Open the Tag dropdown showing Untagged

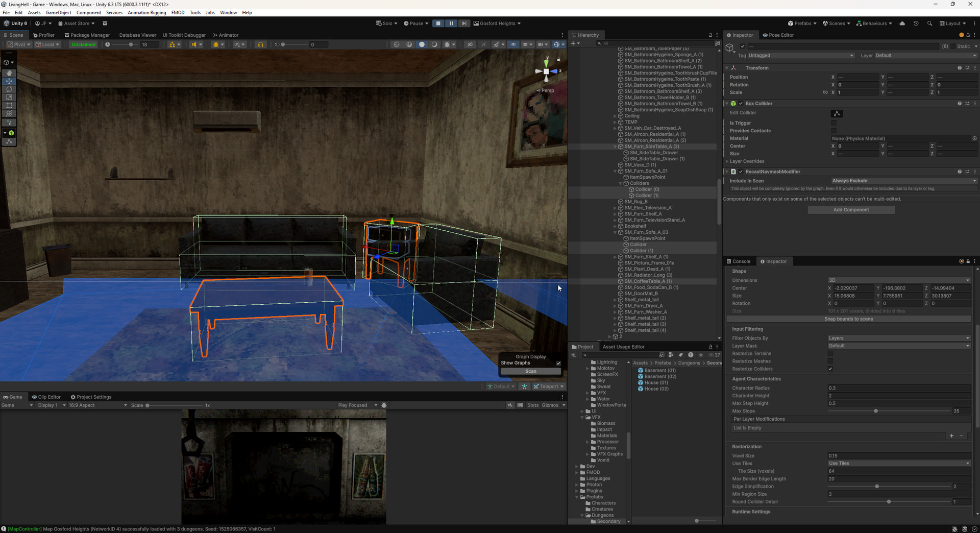800,56
